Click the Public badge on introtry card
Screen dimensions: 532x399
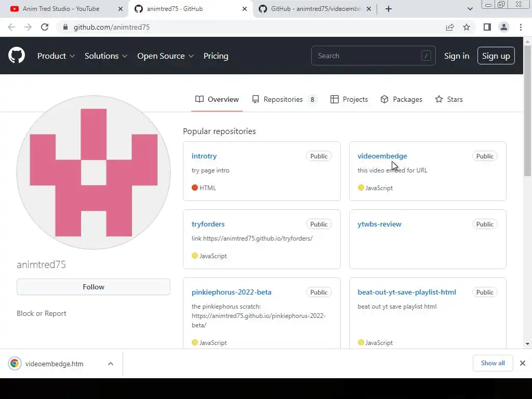[318, 156]
